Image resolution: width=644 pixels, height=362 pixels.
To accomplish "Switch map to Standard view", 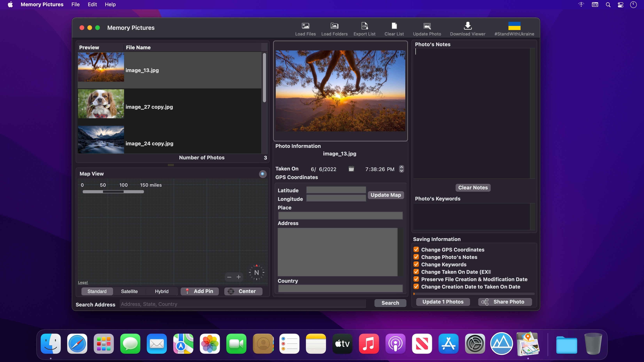I will [x=97, y=291].
